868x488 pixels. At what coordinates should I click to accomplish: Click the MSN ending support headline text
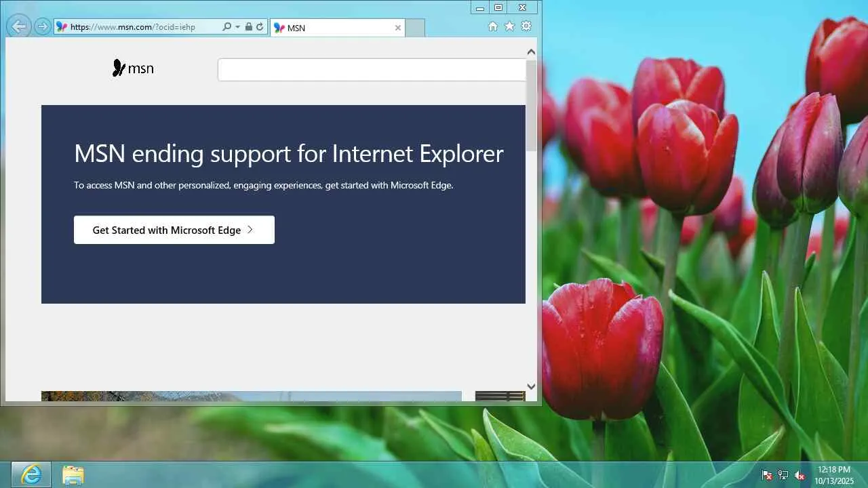pyautogui.click(x=289, y=154)
